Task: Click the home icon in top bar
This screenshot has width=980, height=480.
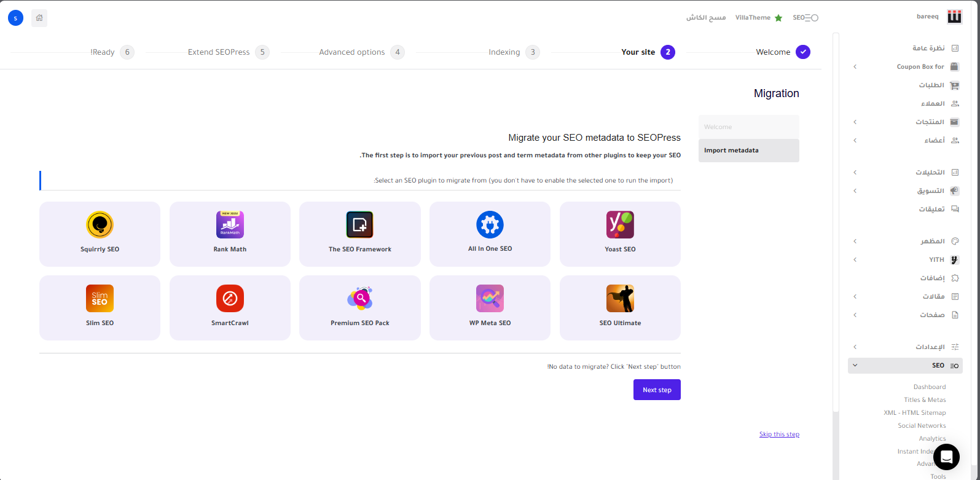Action: point(39,18)
